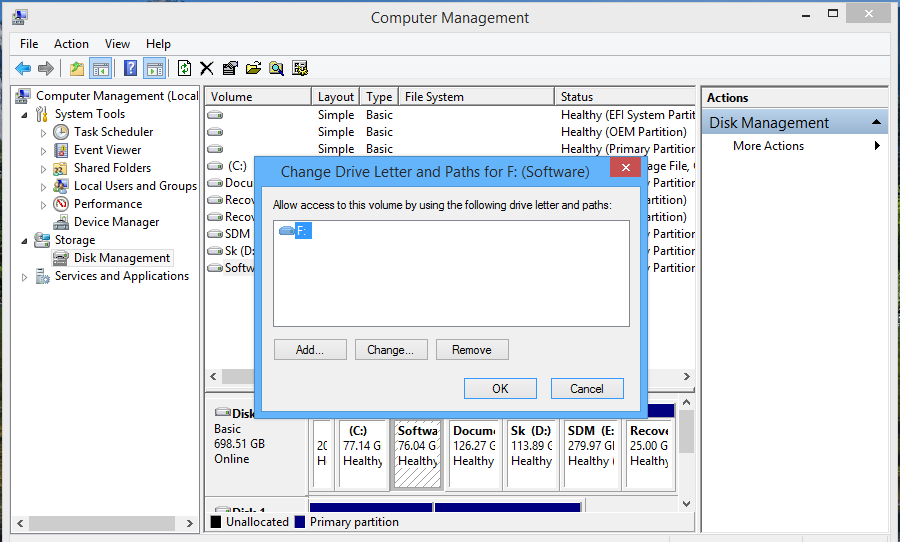This screenshot has width=900, height=542.
Task: Expand Local Users and Groups node
Action: [x=43, y=187]
